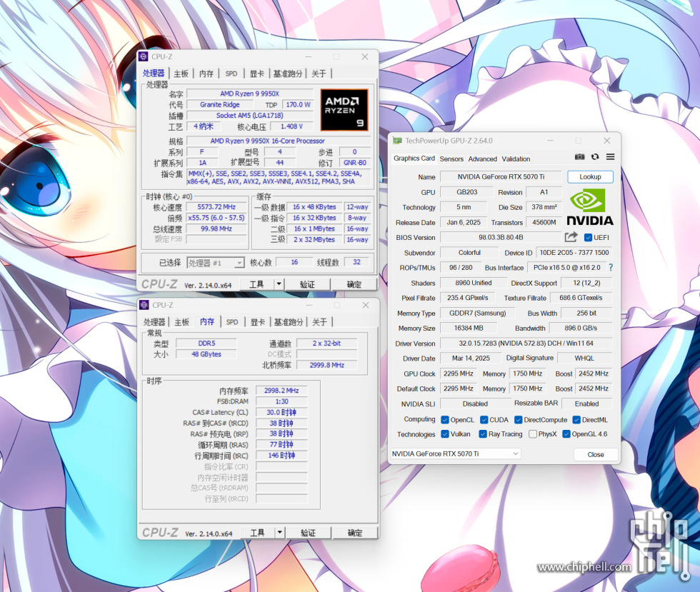The height and width of the screenshot is (592, 700).
Task: Click the Memory Size value 16384 MB
Action: (x=469, y=328)
